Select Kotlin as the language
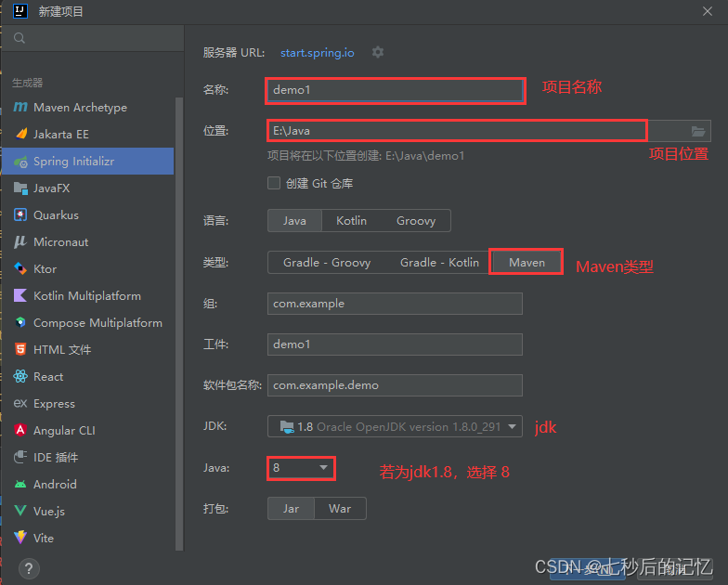728x585 pixels. pyautogui.click(x=351, y=221)
